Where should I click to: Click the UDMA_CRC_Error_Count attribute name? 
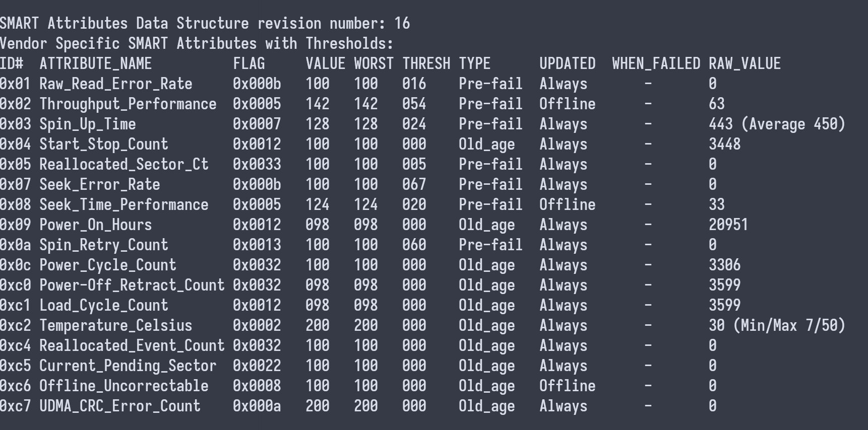[119, 406]
